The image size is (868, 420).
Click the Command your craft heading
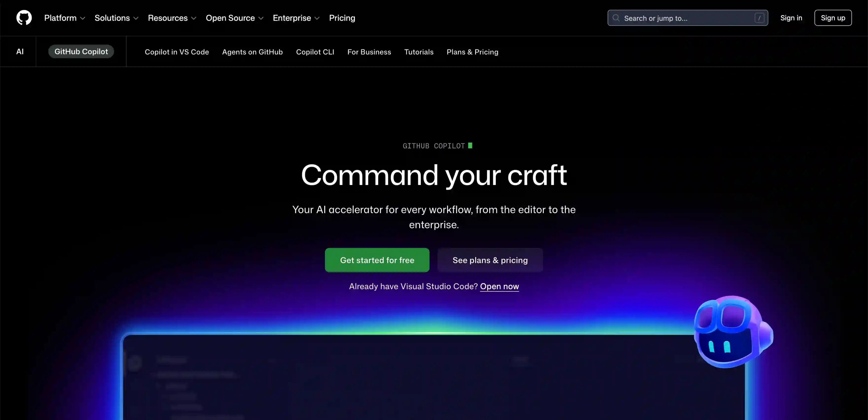click(434, 175)
